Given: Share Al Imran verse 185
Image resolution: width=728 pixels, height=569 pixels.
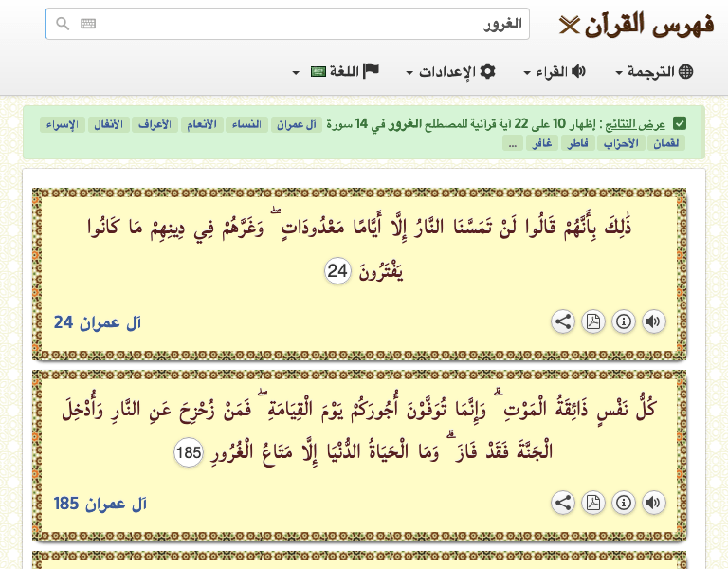Looking at the screenshot, I should [x=563, y=503].
